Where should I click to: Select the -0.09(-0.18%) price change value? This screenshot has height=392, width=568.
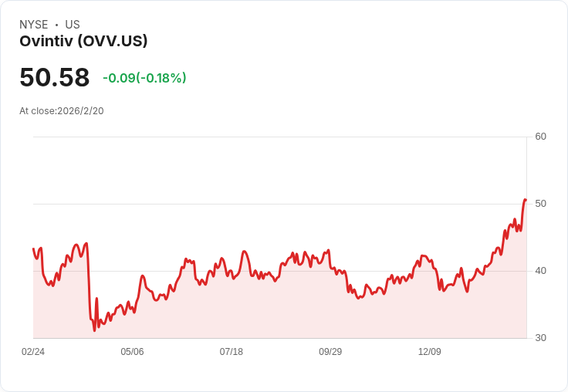click(144, 78)
